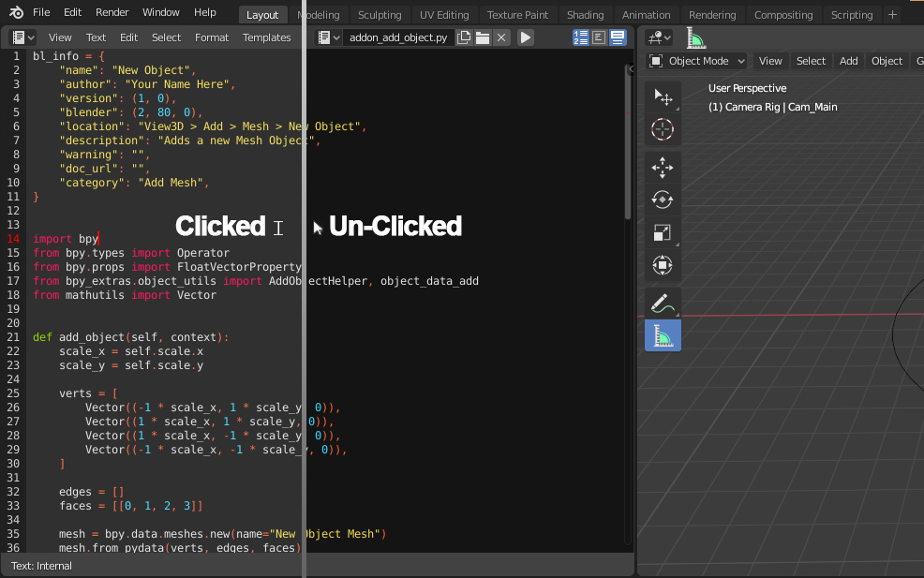The image size is (924, 578).
Task: Click the 'Text: Internal' status label
Action: tap(41, 566)
